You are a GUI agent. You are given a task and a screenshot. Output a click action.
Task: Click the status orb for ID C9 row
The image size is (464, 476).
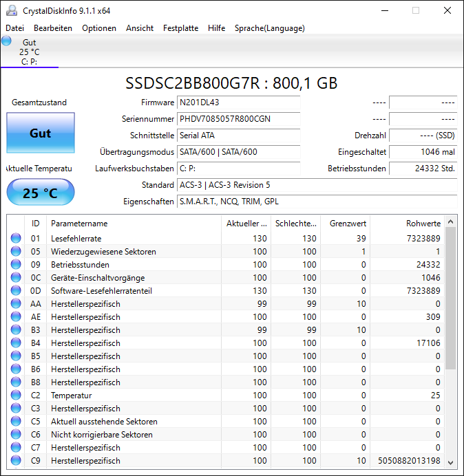16,460
